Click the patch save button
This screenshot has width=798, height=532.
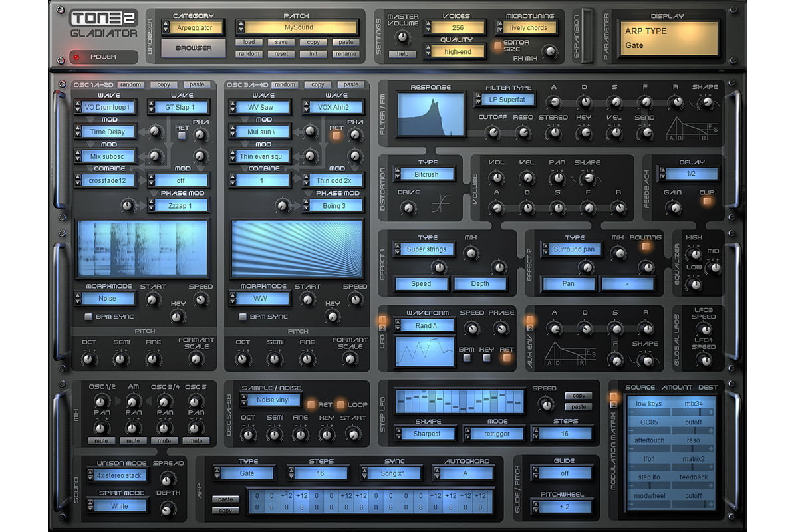(281, 42)
